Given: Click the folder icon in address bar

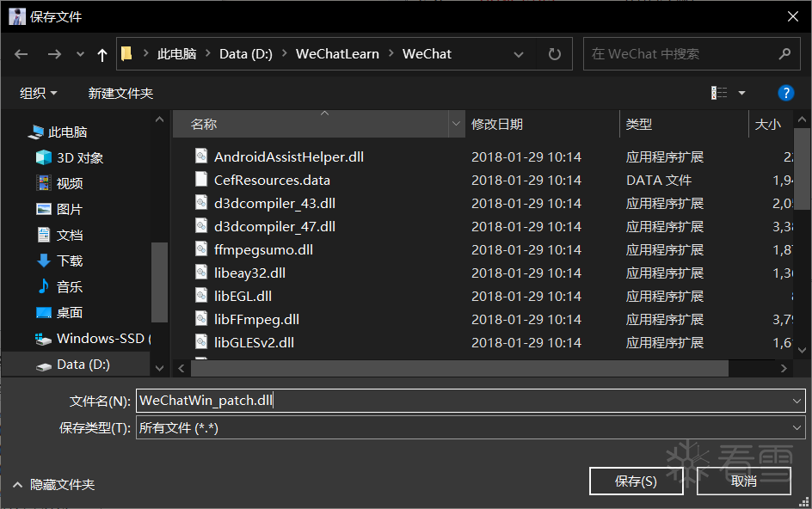Looking at the screenshot, I should (x=127, y=53).
